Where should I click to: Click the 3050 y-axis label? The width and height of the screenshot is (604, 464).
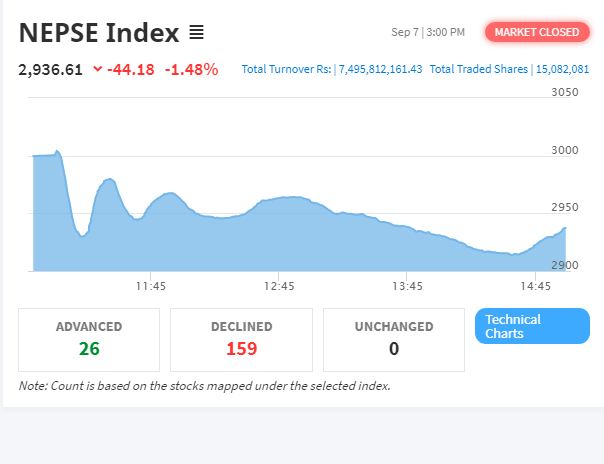pos(565,92)
